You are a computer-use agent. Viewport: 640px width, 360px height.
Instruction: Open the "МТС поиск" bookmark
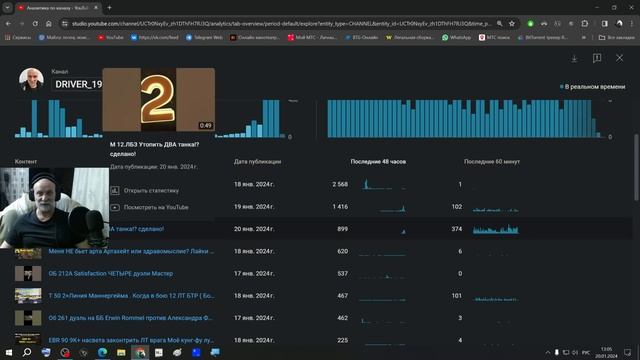pyautogui.click(x=494, y=37)
